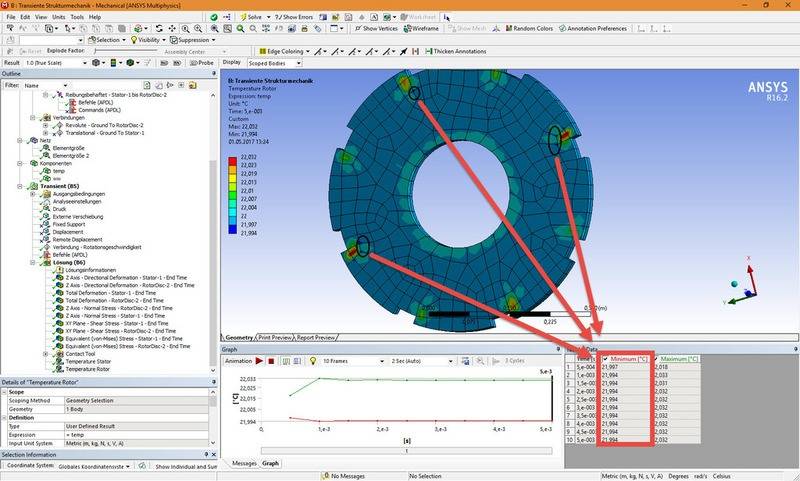Open the View menu
The width and height of the screenshot is (800, 481).
pyautogui.click(x=41, y=17)
